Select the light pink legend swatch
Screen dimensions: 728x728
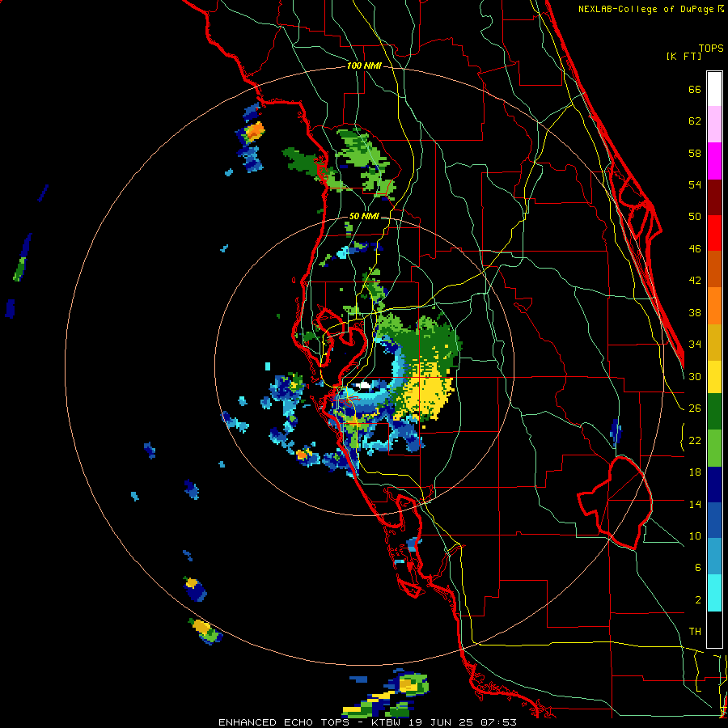714,125
